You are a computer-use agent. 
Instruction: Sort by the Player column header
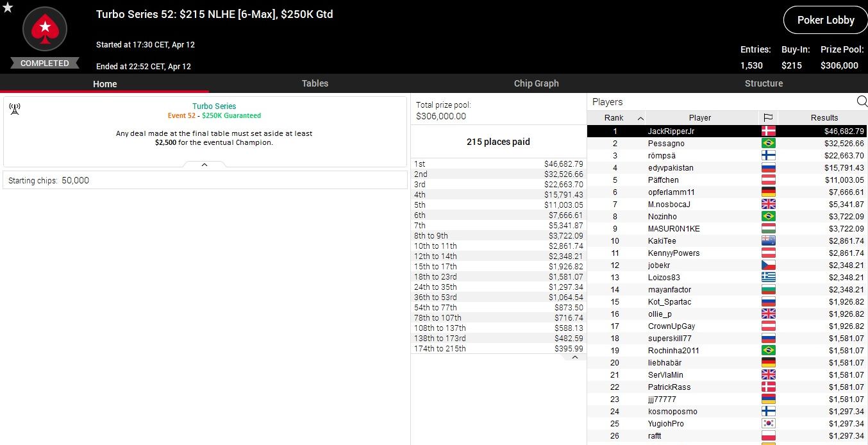pos(699,117)
